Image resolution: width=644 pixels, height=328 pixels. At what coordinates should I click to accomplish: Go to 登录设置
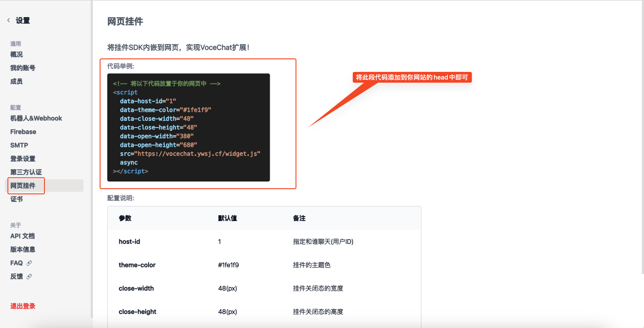(23, 159)
